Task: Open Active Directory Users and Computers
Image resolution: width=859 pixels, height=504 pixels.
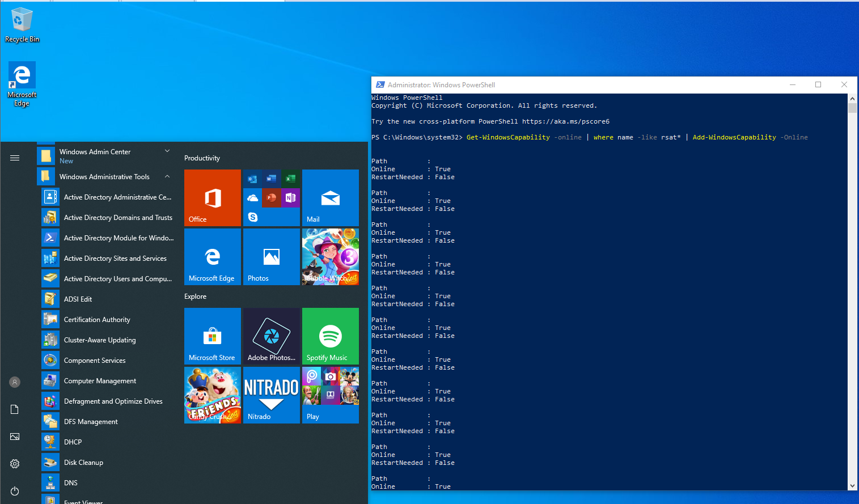Action: click(119, 278)
